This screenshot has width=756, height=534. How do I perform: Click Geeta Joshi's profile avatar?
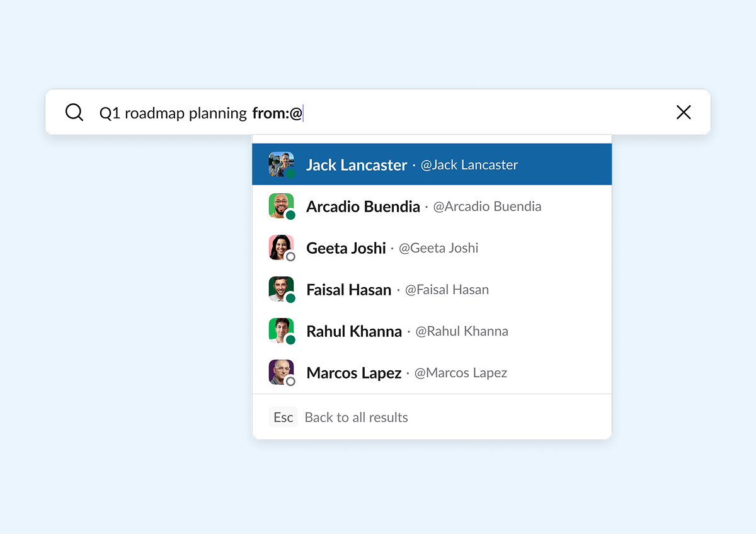coord(281,247)
